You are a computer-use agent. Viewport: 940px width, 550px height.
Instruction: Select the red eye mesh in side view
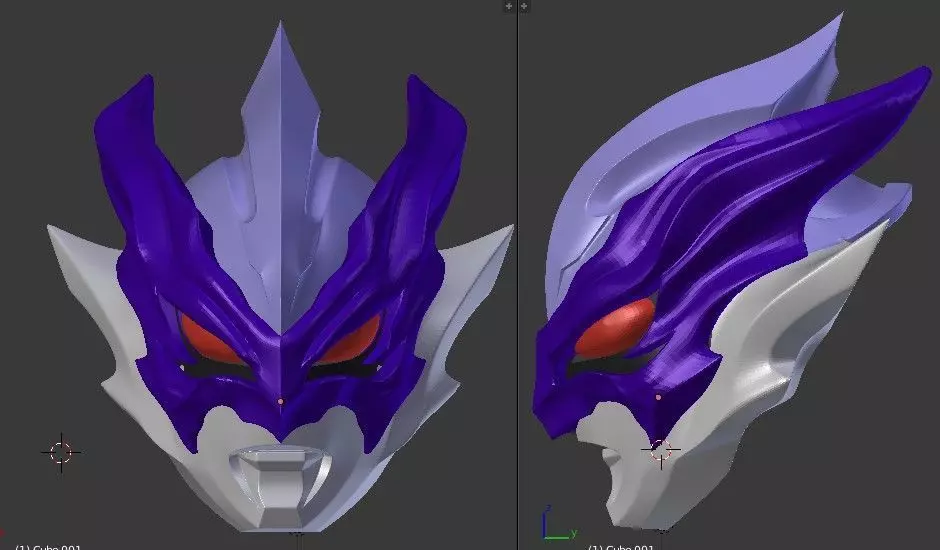click(x=615, y=328)
